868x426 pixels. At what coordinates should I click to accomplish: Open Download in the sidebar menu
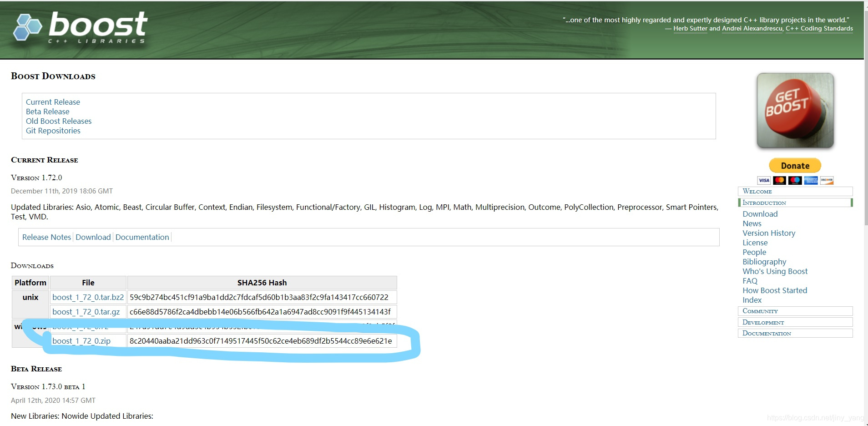click(x=760, y=214)
